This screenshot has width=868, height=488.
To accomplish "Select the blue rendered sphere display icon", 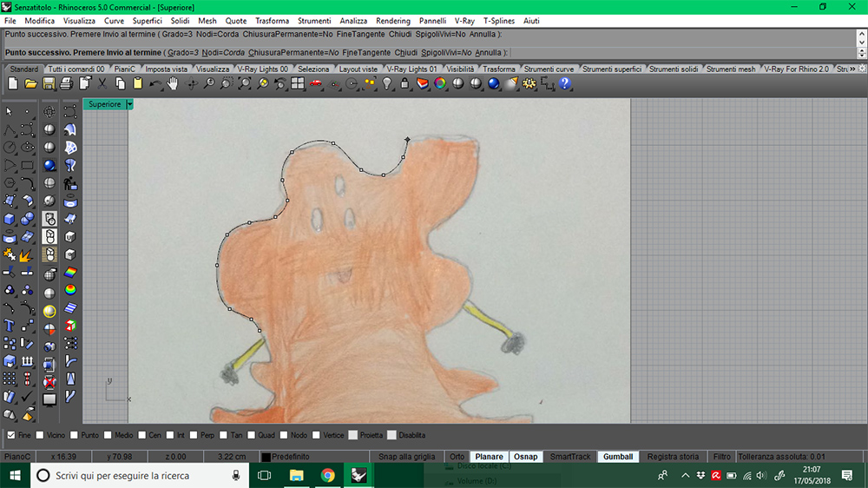I will coord(49,165).
